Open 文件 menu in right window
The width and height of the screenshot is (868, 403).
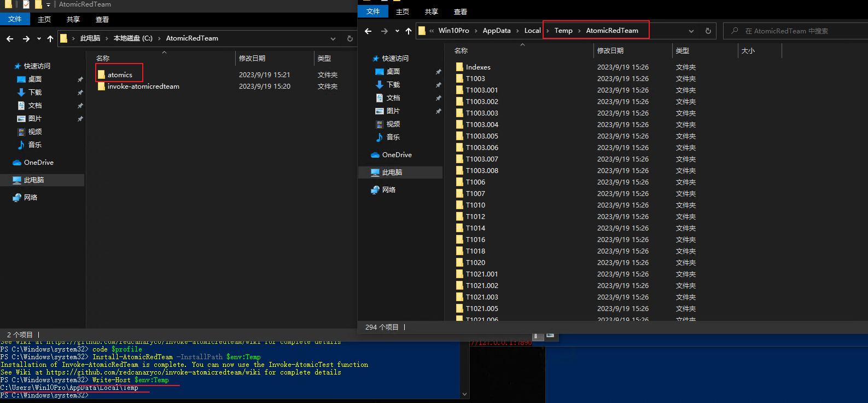[373, 11]
